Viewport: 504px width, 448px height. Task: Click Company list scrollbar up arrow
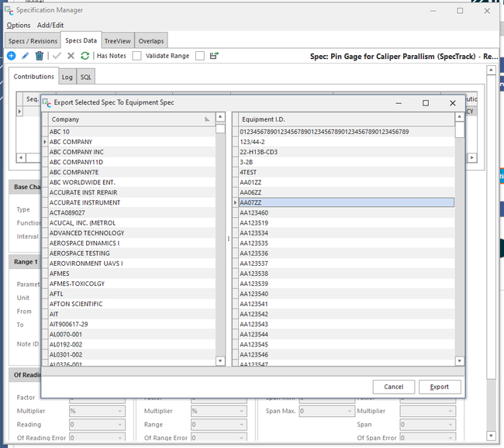(x=220, y=117)
